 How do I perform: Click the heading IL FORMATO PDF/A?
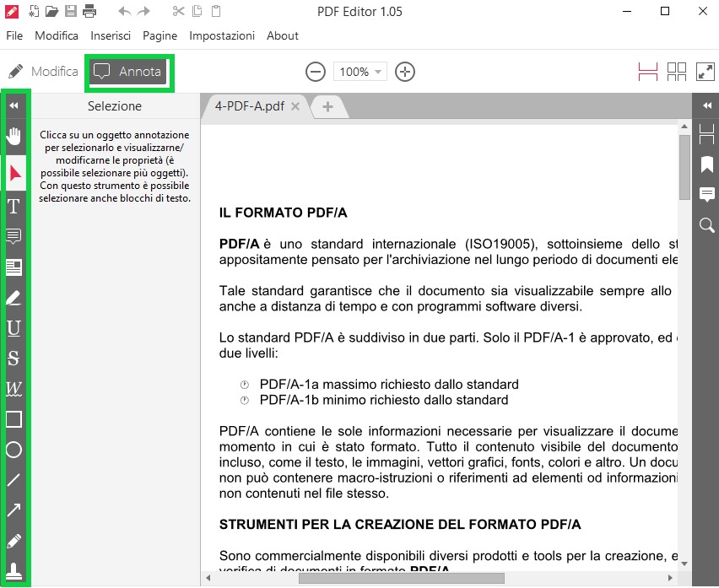(x=283, y=213)
